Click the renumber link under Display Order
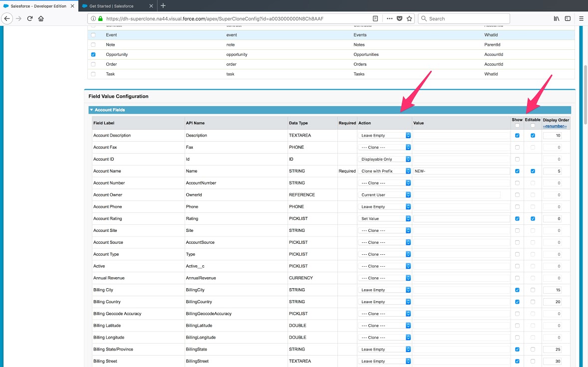Image resolution: width=588 pixels, height=367 pixels. pyautogui.click(x=556, y=126)
